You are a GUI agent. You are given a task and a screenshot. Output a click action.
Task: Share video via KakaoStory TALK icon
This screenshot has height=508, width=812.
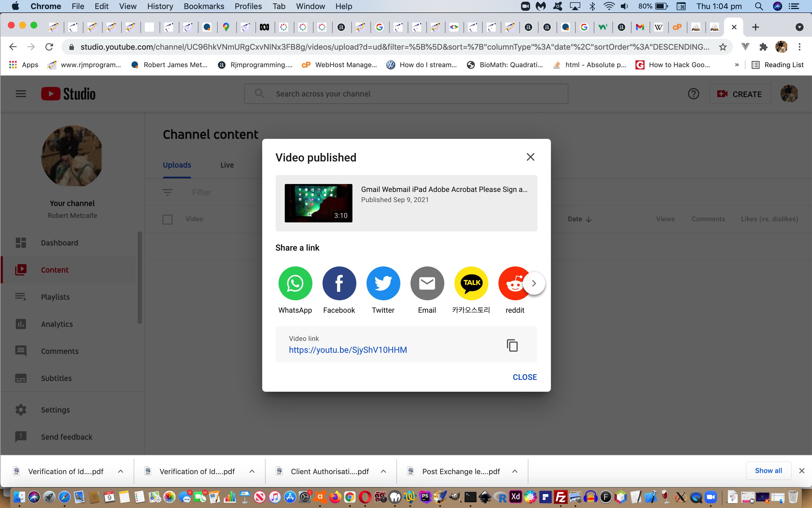pyautogui.click(x=471, y=283)
